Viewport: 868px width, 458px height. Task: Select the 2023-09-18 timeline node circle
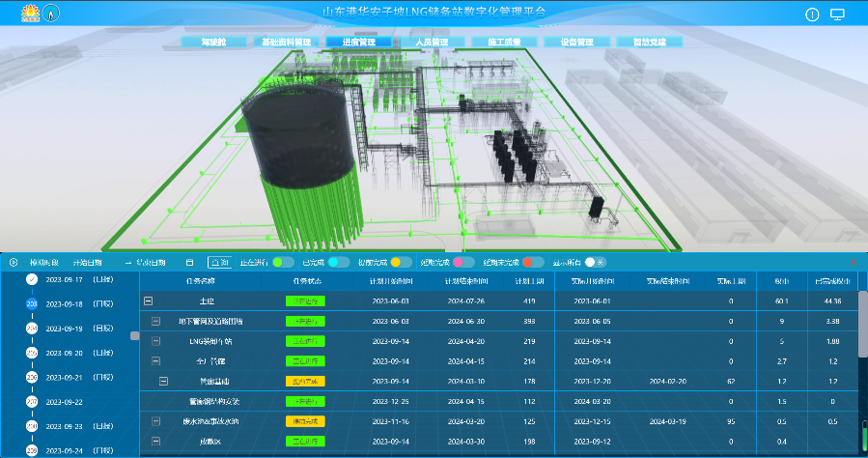point(31,304)
